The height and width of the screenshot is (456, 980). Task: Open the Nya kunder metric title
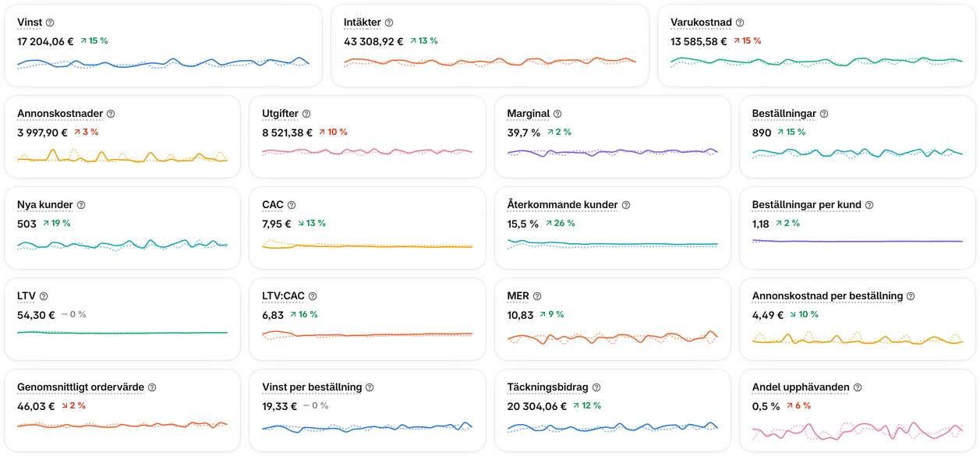45,205
